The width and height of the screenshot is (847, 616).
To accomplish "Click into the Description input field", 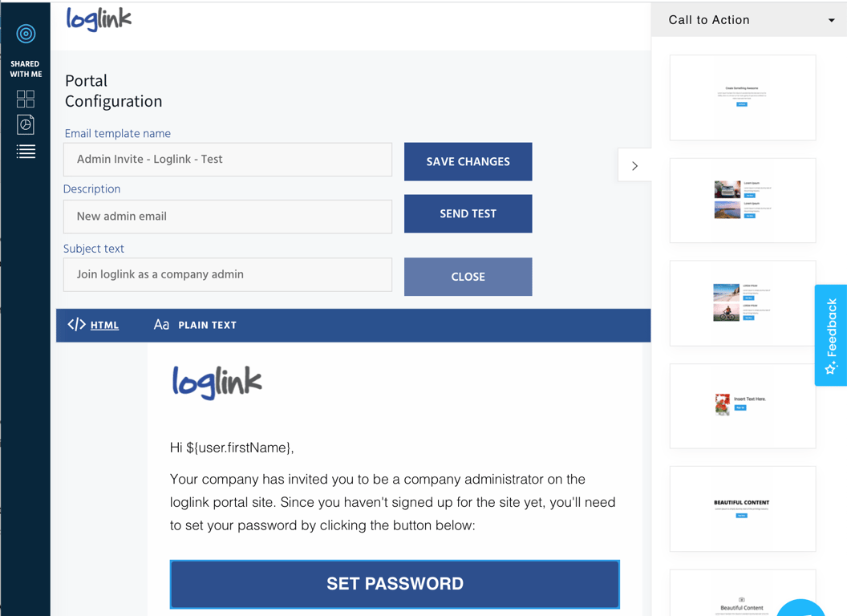I will [x=228, y=217].
